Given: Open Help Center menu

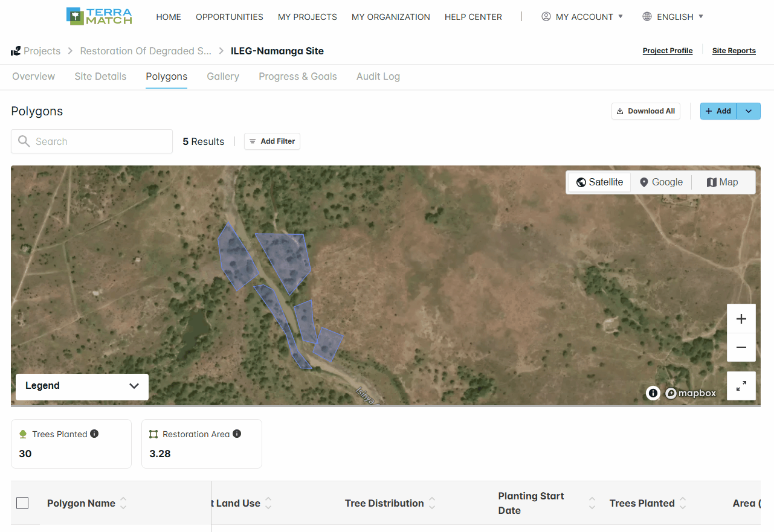Looking at the screenshot, I should [x=473, y=17].
